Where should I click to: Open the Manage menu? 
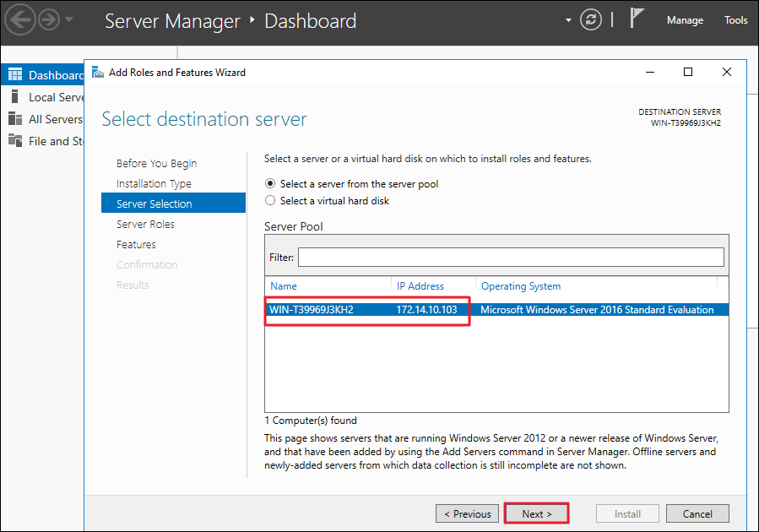coord(685,20)
